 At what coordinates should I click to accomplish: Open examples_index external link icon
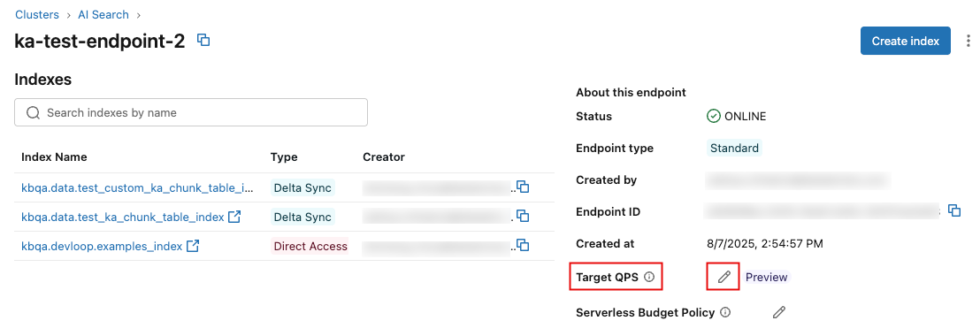click(x=193, y=246)
